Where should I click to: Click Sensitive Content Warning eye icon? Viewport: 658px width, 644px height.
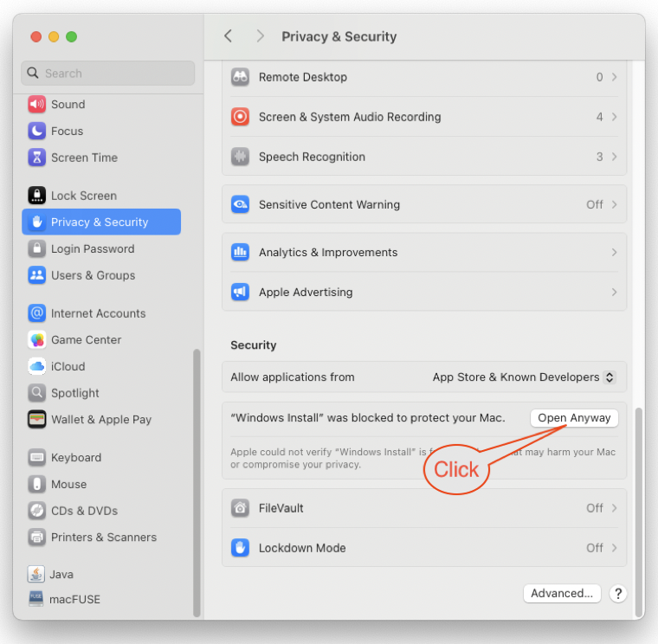coord(240,204)
